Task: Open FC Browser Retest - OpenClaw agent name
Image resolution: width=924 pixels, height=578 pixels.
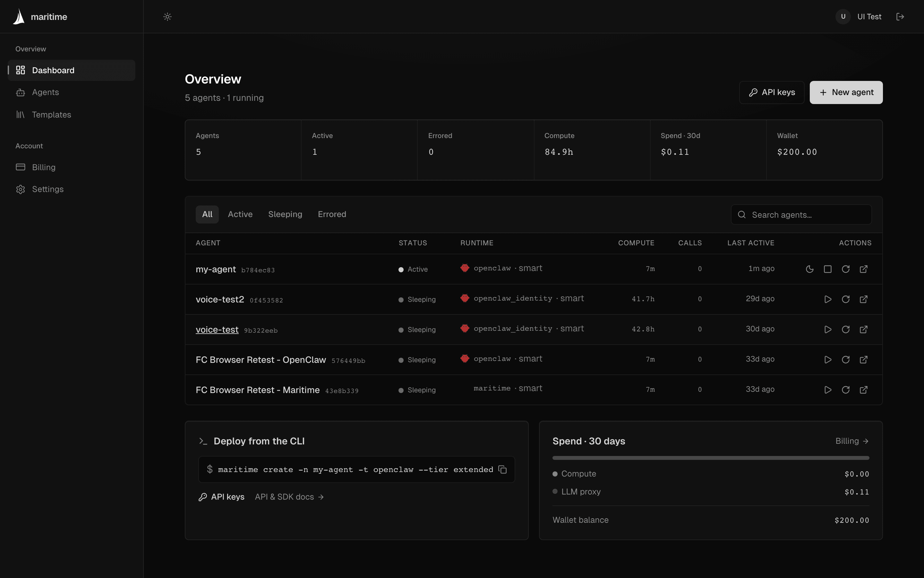Action: 261,360
